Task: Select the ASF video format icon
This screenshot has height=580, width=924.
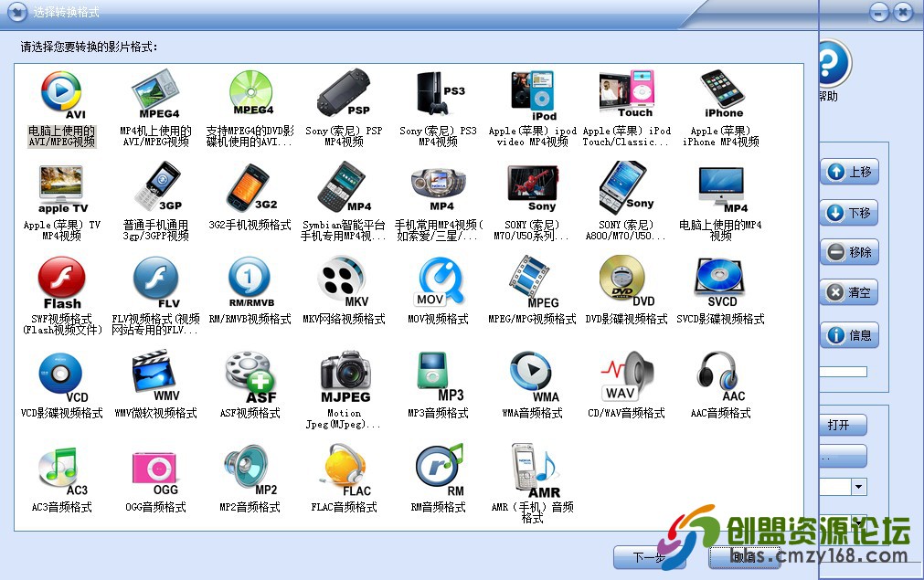Action: click(251, 378)
